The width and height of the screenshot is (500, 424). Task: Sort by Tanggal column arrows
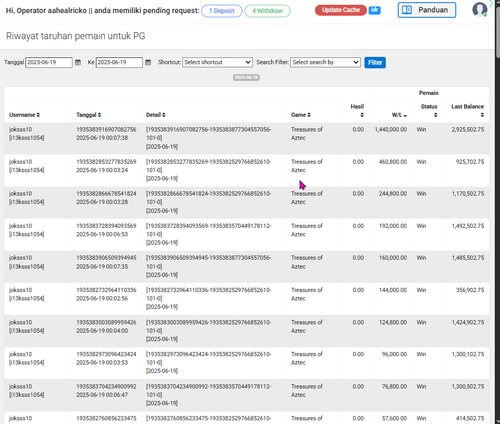pyautogui.click(x=99, y=115)
